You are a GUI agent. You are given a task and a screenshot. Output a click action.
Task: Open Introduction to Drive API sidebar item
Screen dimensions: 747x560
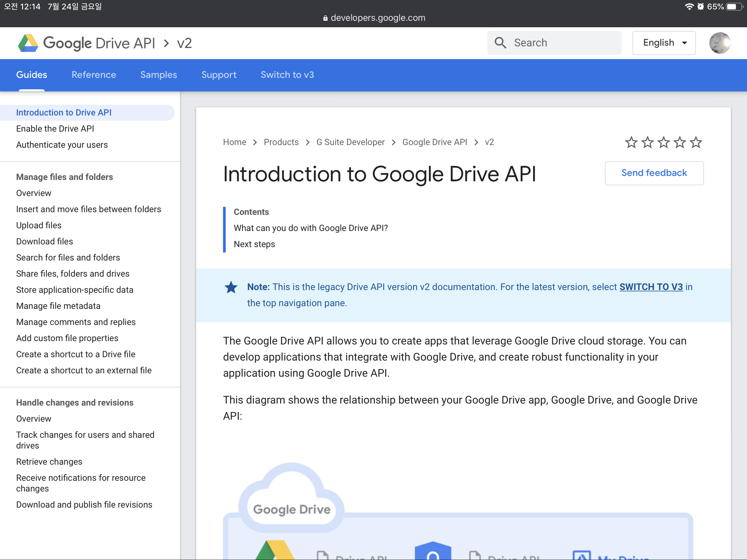point(87,112)
